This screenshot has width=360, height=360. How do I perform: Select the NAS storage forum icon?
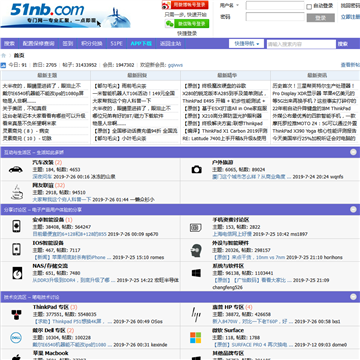click(x=16, y=273)
